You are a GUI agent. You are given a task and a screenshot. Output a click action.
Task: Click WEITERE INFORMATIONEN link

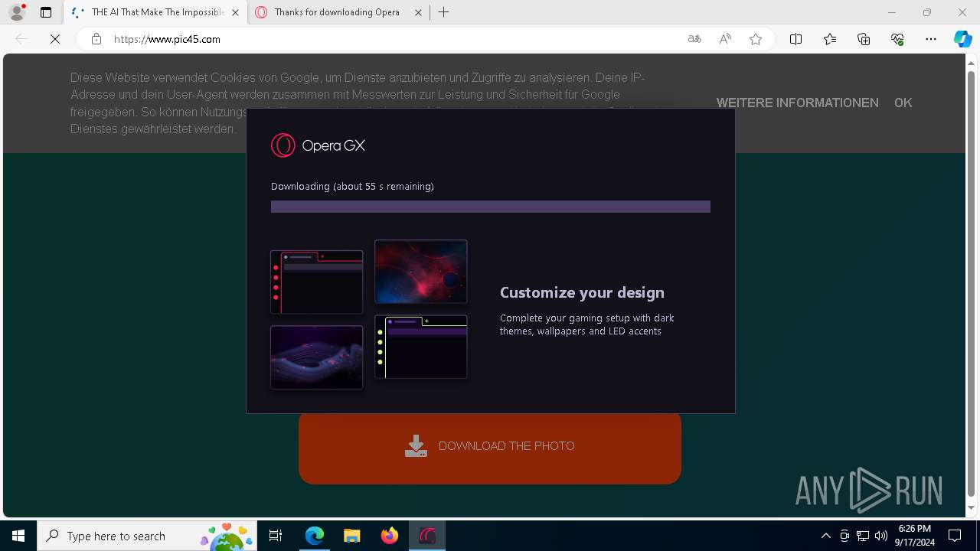[x=797, y=103]
